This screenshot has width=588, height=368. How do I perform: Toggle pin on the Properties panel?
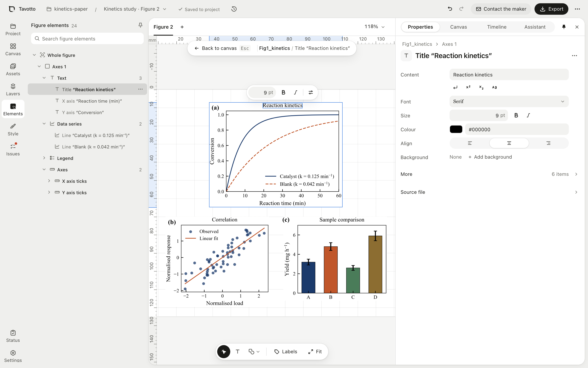(564, 27)
